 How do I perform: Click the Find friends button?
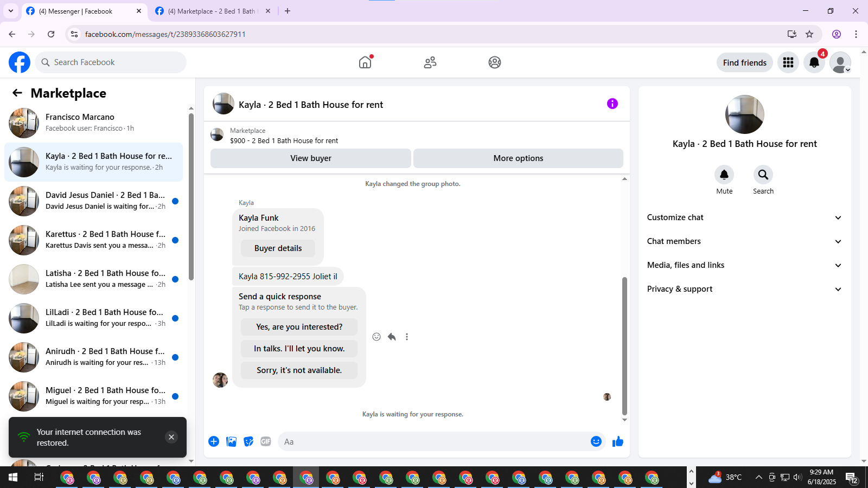745,62
